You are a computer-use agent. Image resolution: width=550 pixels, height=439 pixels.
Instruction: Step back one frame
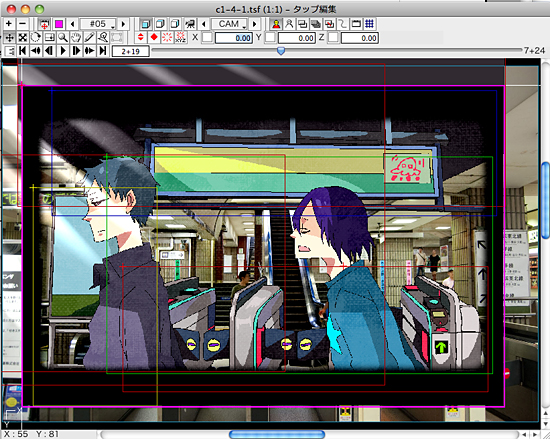click(49, 51)
